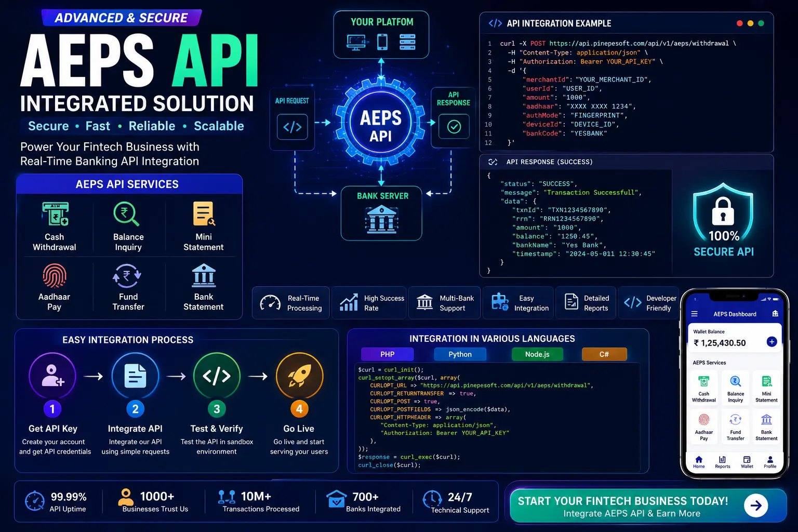Open the Mini Statement document icon
This screenshot has width=798, height=532.
pyautogui.click(x=204, y=214)
